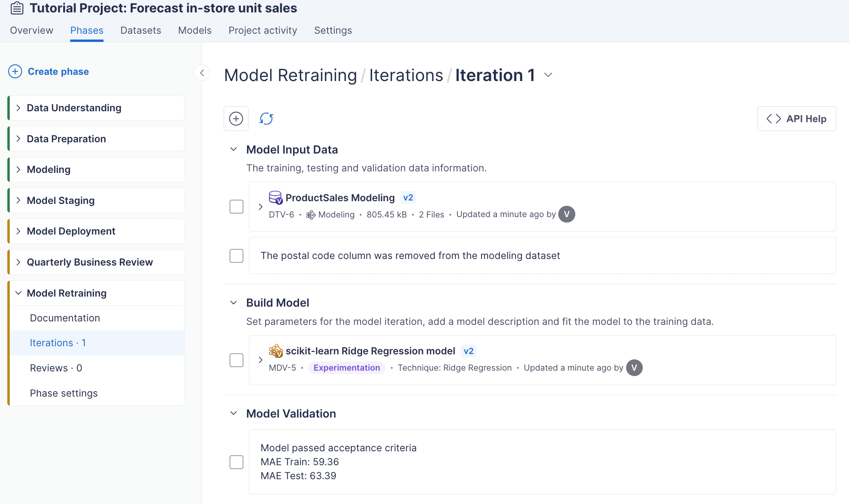Open the Project activity tab

click(x=262, y=30)
